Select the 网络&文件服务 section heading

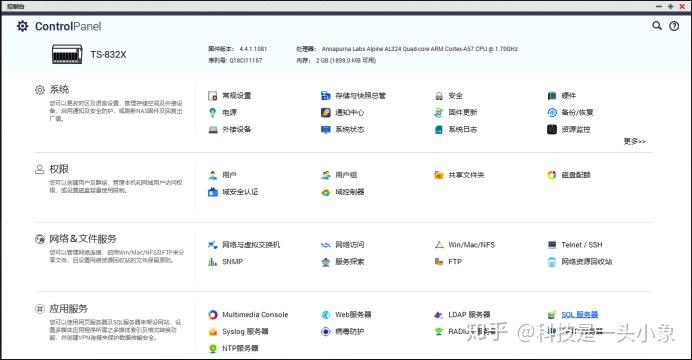pyautogui.click(x=83, y=239)
